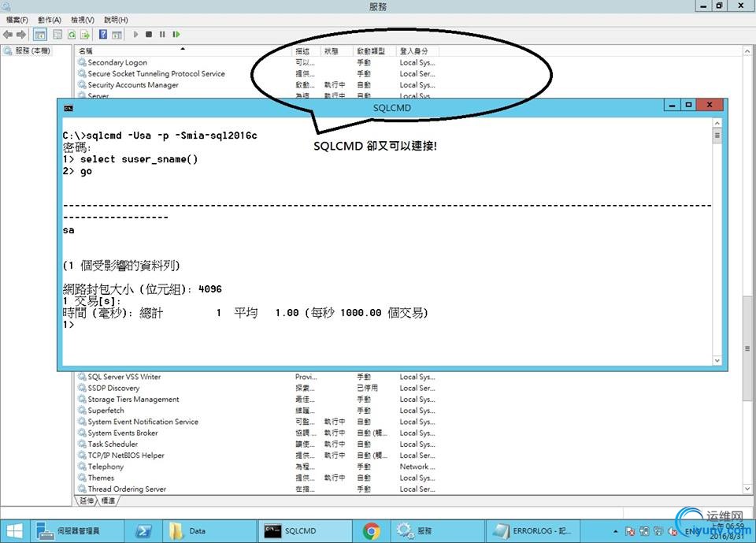Image resolution: width=756 pixels, height=543 pixels.
Task: Select the Task Scheduler service
Action: coord(113,444)
